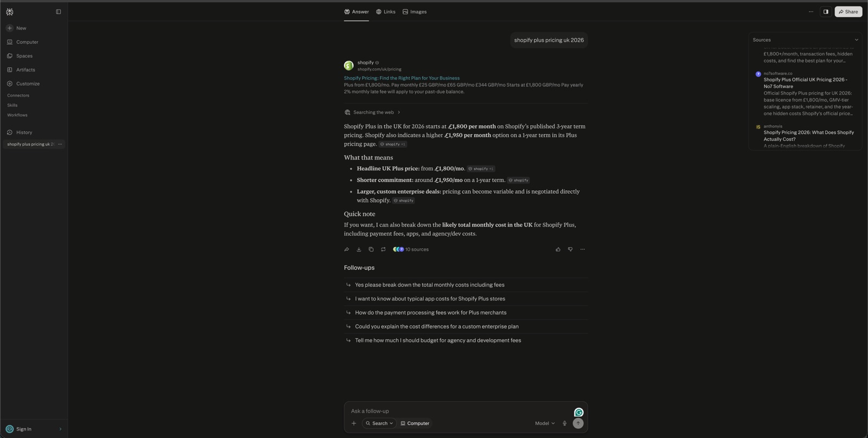868x438 pixels.
Task: Click the Grammarly icon in input
Action: coord(579,413)
